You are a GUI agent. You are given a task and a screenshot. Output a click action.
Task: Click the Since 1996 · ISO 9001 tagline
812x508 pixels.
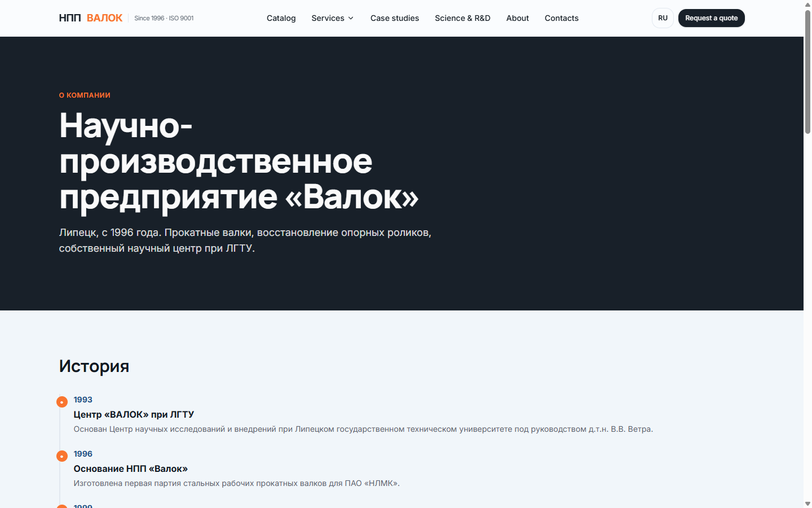(x=164, y=18)
